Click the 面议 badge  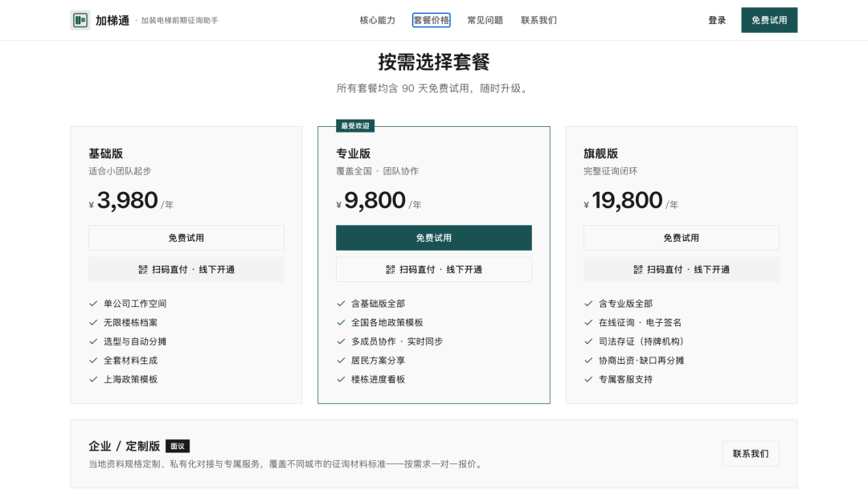[x=178, y=446]
